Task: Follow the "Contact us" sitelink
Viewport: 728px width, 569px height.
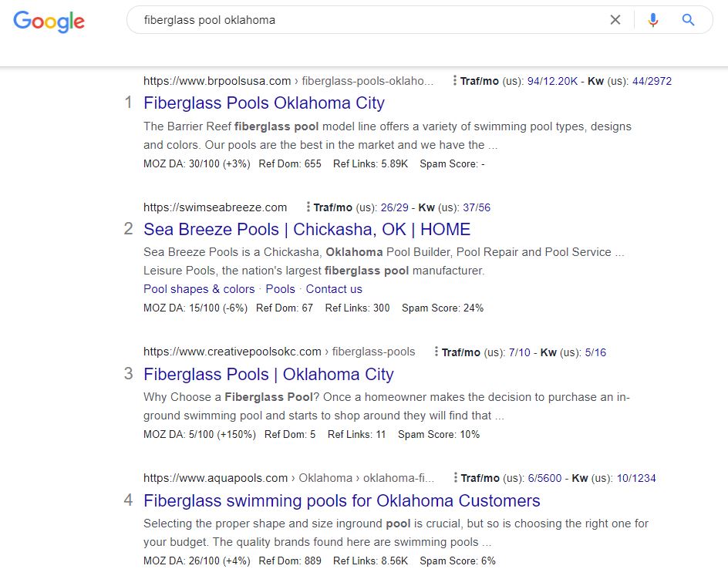Action: coord(334,289)
